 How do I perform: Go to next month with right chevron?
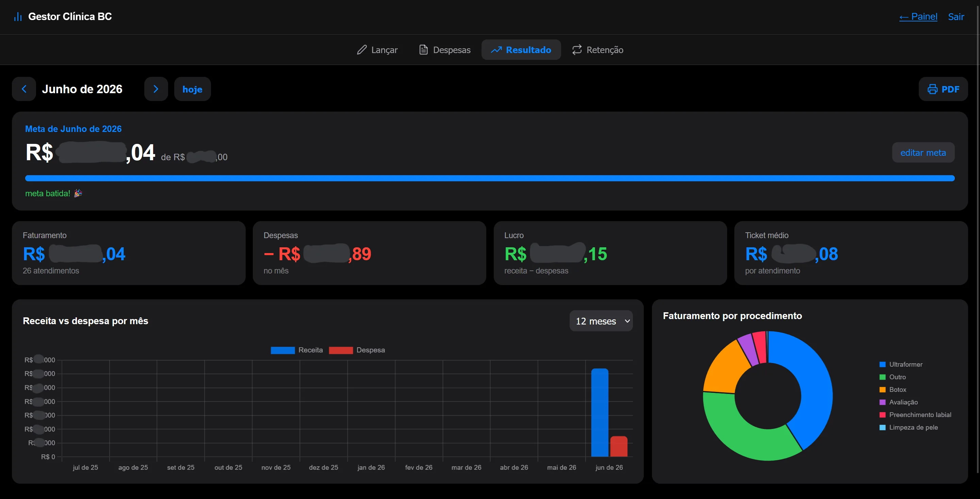coord(156,89)
